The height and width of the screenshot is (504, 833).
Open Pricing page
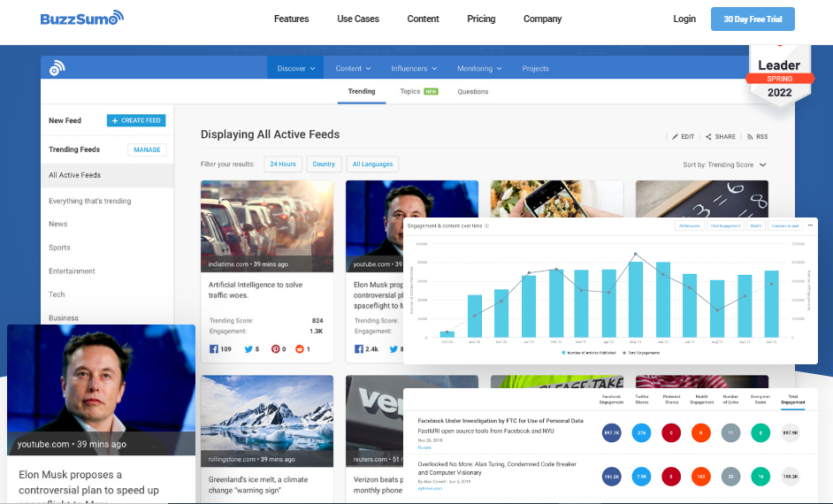(x=481, y=19)
